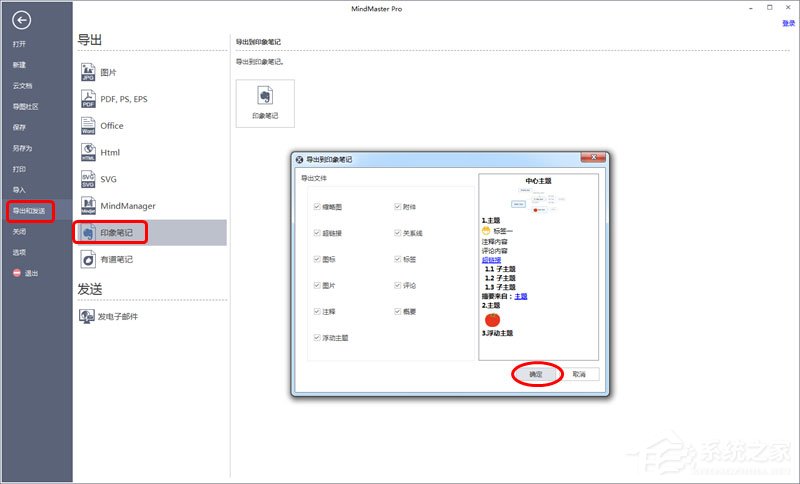Click the smiley 标签一 icon in preview

pos(486,231)
